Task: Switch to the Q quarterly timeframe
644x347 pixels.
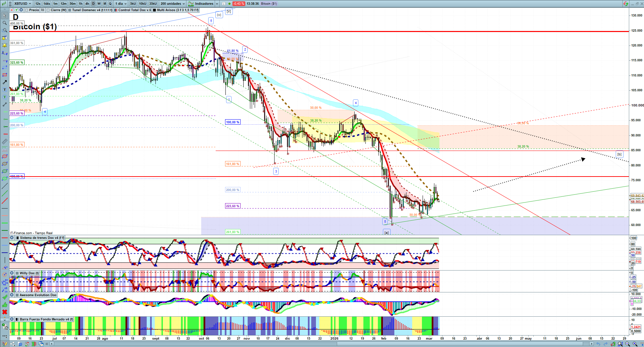Action: 110,4
